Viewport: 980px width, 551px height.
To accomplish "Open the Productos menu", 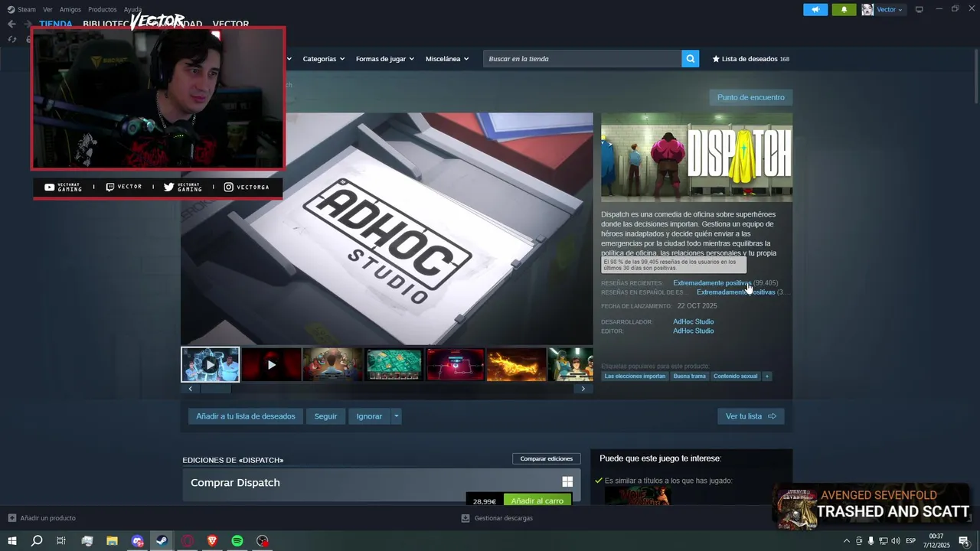I will [x=103, y=9].
